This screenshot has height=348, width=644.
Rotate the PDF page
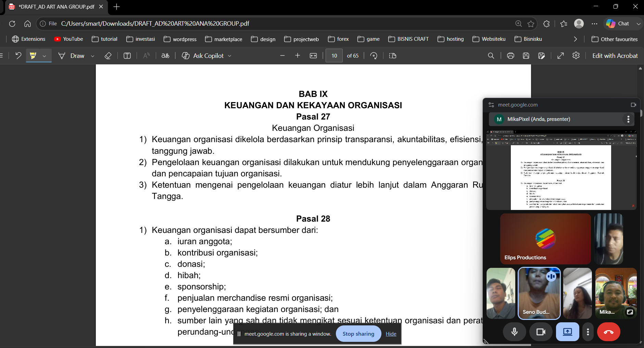(x=374, y=55)
